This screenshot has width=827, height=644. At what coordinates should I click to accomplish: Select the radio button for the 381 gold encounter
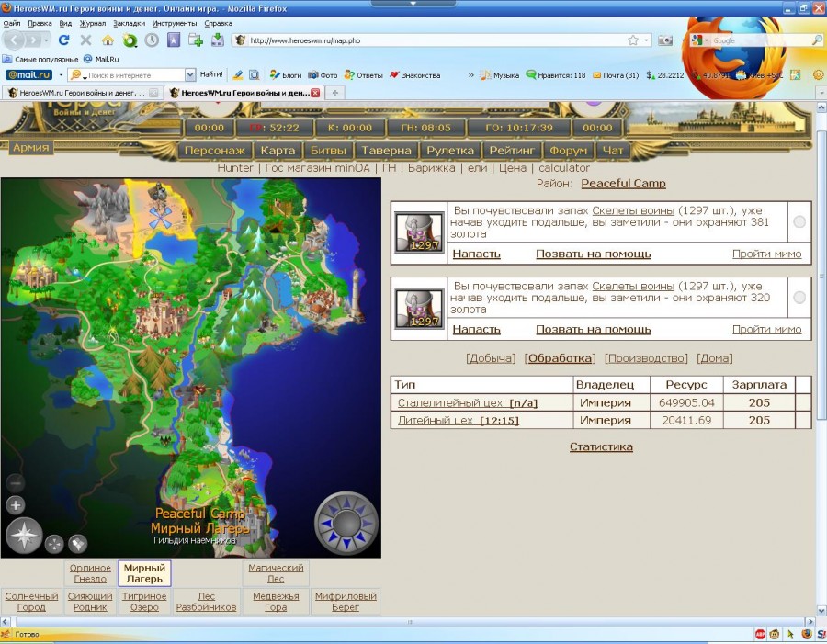pos(799,222)
